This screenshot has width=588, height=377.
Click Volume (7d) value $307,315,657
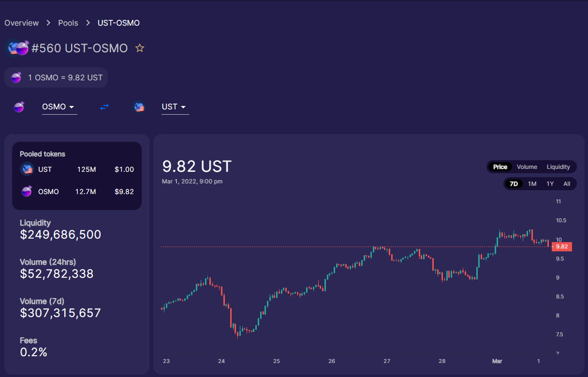point(60,313)
